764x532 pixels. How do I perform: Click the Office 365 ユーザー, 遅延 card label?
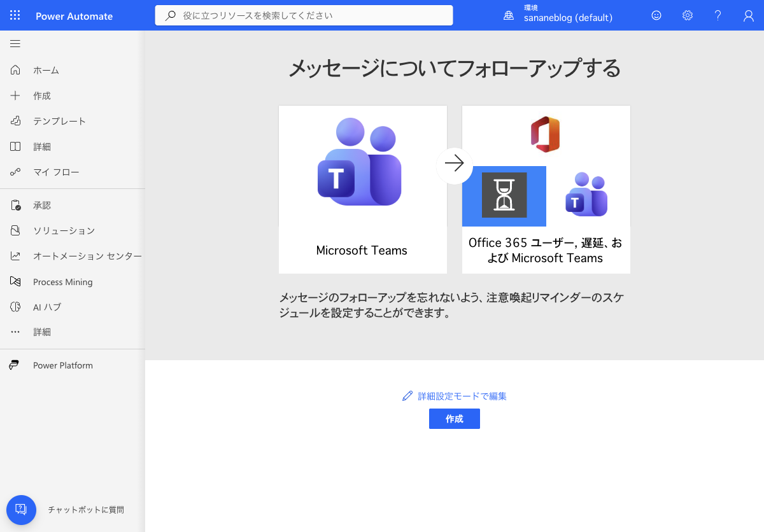(x=546, y=250)
